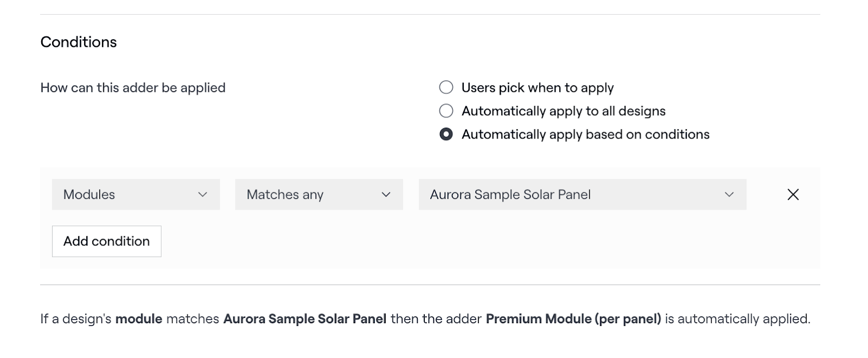This screenshot has width=868, height=358.
Task: Open the Aurora Sample Solar Panel value dropdown
Action: pyautogui.click(x=582, y=194)
